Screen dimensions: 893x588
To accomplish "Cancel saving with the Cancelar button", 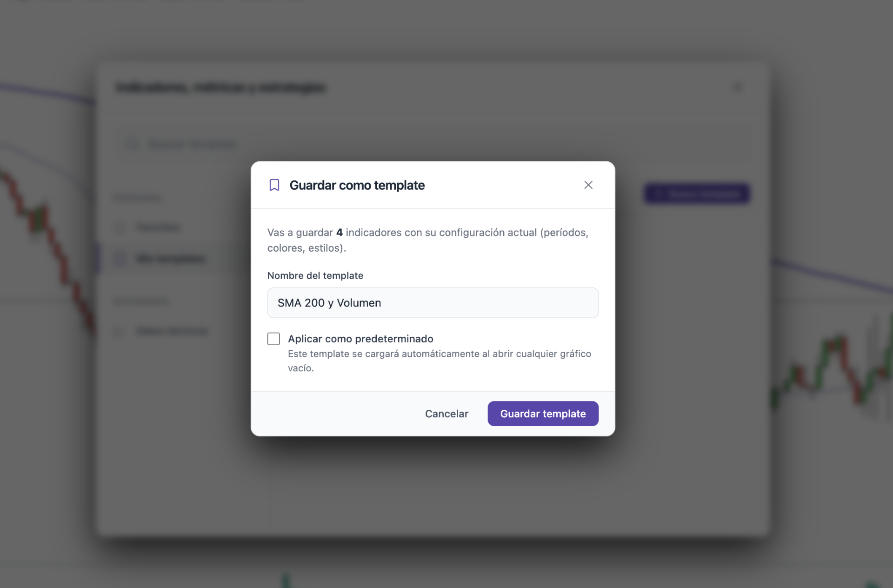I will tap(446, 414).
